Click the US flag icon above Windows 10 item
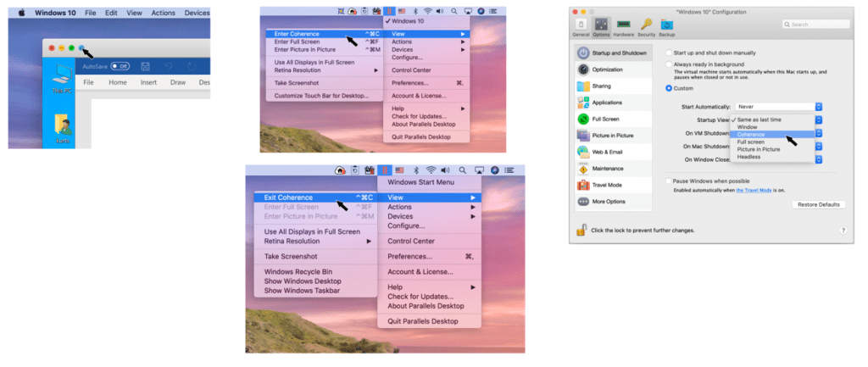Viewport: 868px width, 367px height. [x=403, y=11]
